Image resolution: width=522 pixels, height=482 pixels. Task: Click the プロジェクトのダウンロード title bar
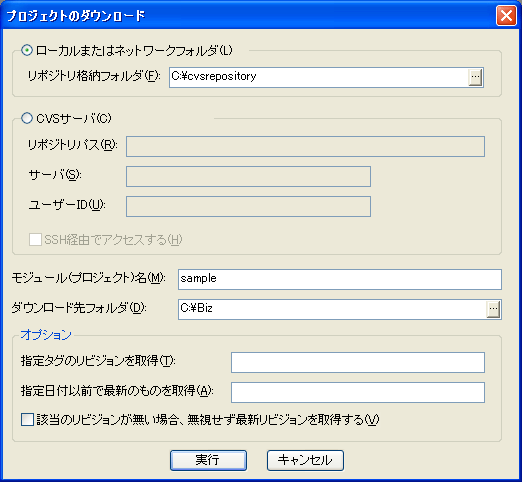[x=248, y=15]
